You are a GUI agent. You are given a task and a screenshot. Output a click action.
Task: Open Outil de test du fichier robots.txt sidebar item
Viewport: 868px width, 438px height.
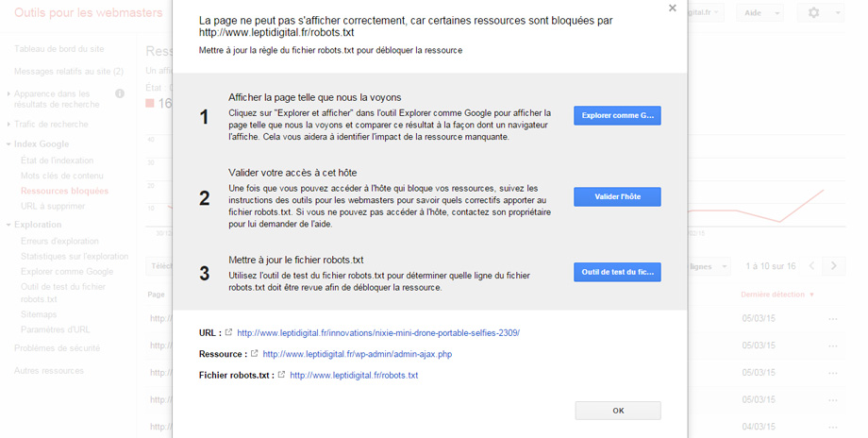[62, 293]
